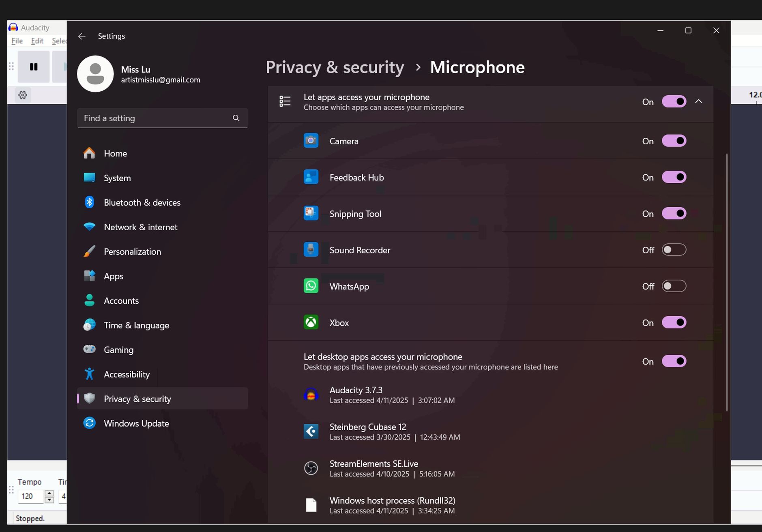Click the Steinberg Cubase 12 last accessed text

(395, 437)
